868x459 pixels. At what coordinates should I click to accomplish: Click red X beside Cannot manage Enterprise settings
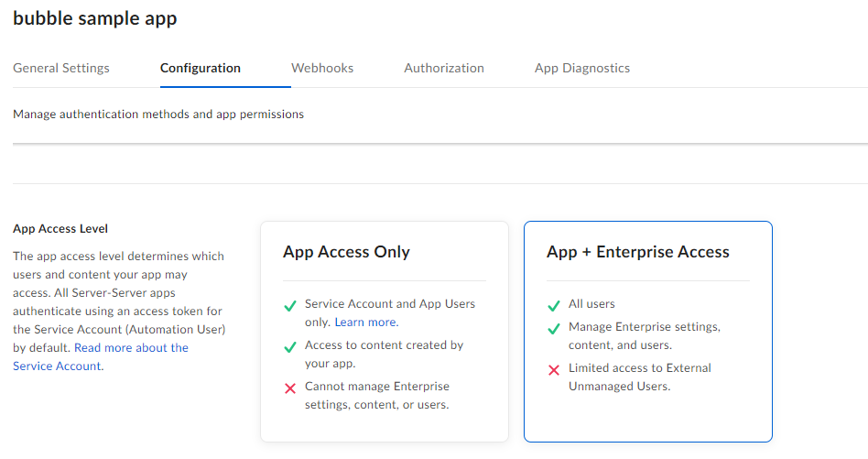coord(290,388)
